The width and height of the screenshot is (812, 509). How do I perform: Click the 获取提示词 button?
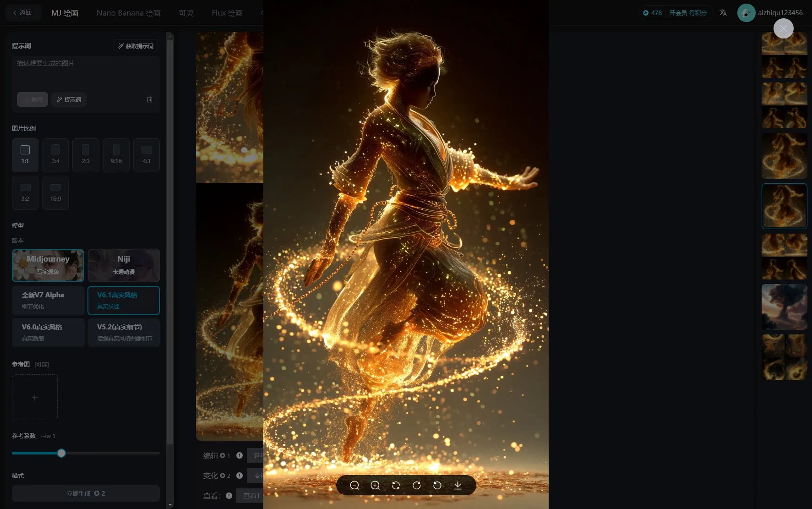(136, 46)
